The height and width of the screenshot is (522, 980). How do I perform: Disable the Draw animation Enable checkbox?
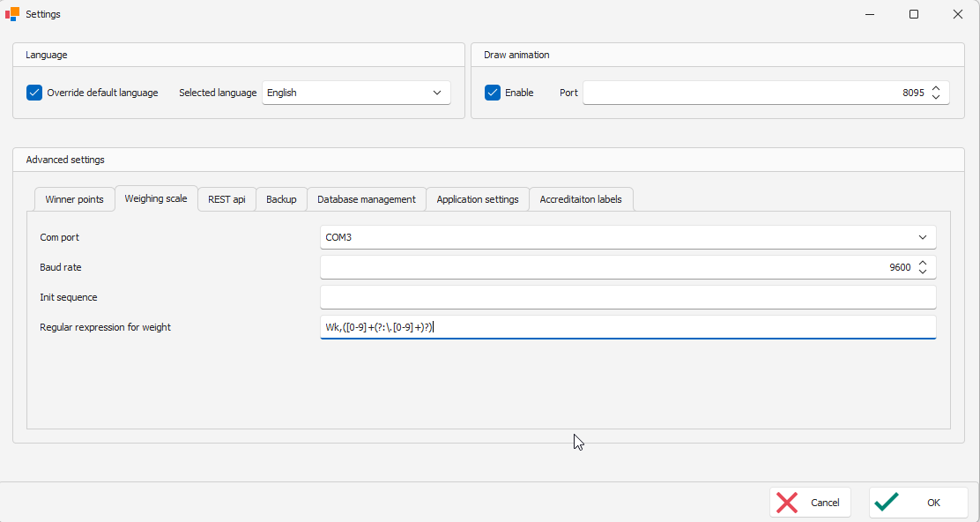(x=493, y=93)
